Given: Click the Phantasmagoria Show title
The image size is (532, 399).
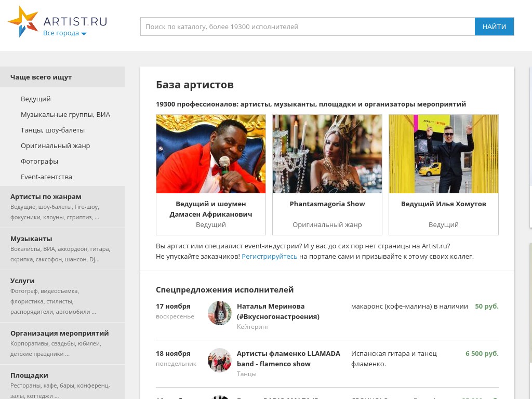Looking at the screenshot, I should pos(327,204).
